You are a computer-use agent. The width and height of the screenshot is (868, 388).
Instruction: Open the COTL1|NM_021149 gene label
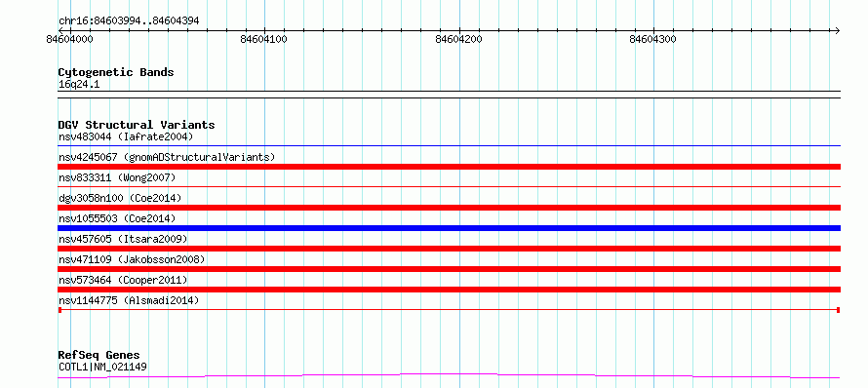102,367
